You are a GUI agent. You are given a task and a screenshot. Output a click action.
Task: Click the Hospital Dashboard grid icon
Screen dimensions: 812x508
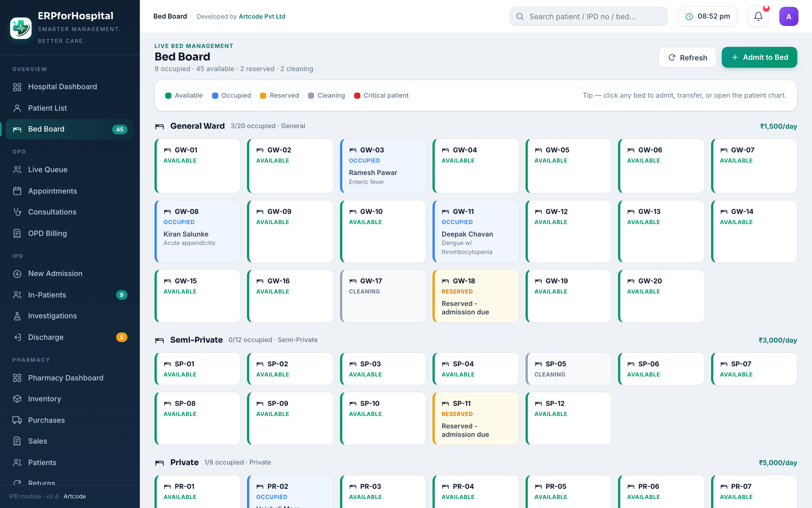coord(17,87)
